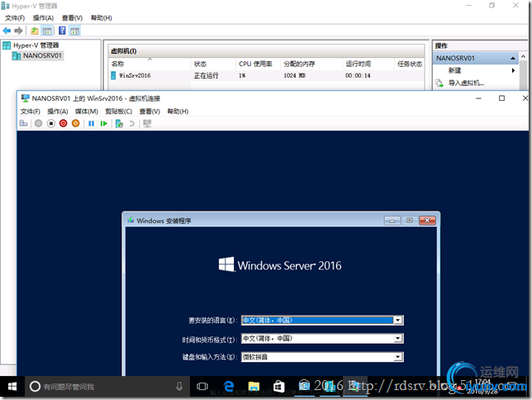The image size is (532, 400).
Task: Open File Explorer from taskbar
Action: pos(254,387)
